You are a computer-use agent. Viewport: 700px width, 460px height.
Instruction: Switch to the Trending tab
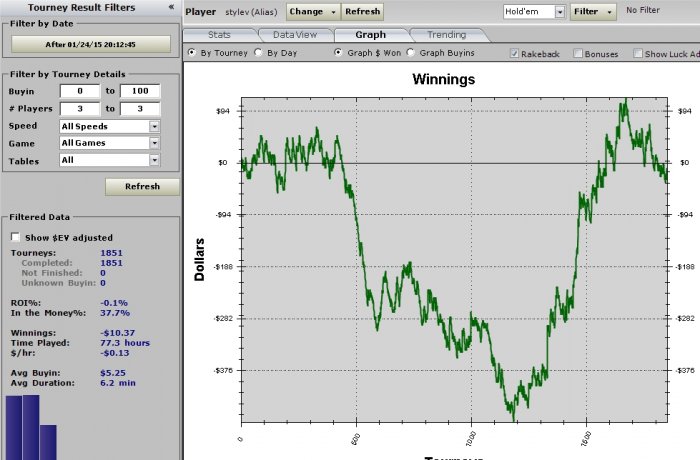click(446, 35)
